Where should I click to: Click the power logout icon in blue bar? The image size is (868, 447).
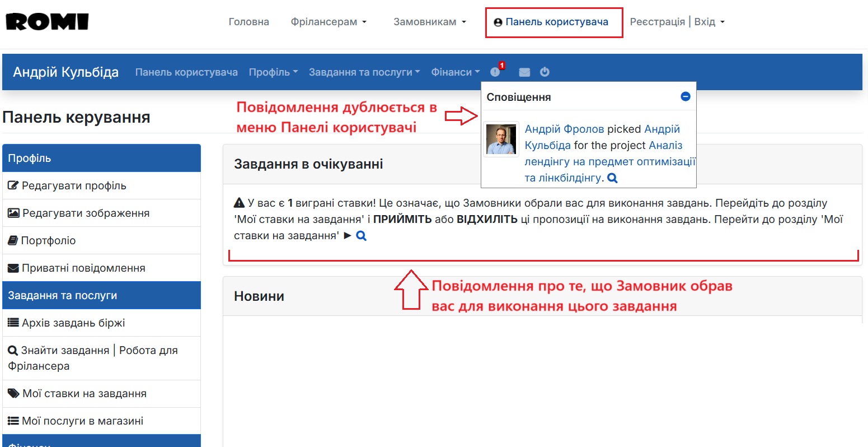pos(545,72)
